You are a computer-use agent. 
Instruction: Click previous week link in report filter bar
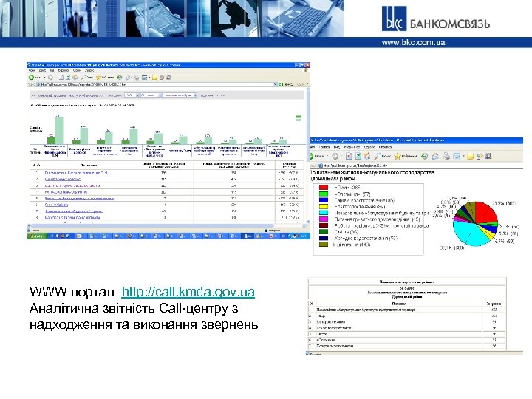49,95
